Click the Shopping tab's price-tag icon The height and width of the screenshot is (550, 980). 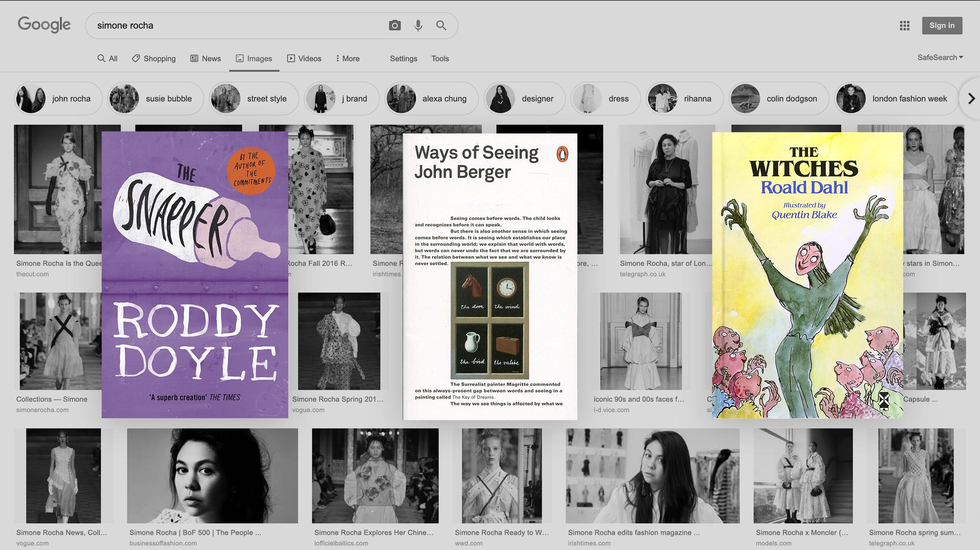click(136, 58)
